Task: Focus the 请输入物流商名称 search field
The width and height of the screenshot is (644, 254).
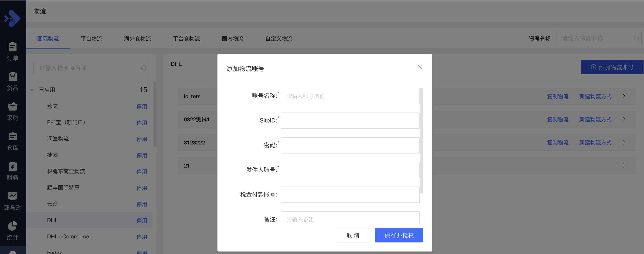Action: tap(91, 68)
